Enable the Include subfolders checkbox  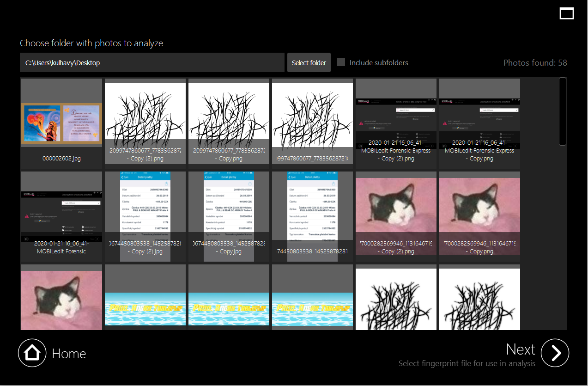tap(341, 62)
